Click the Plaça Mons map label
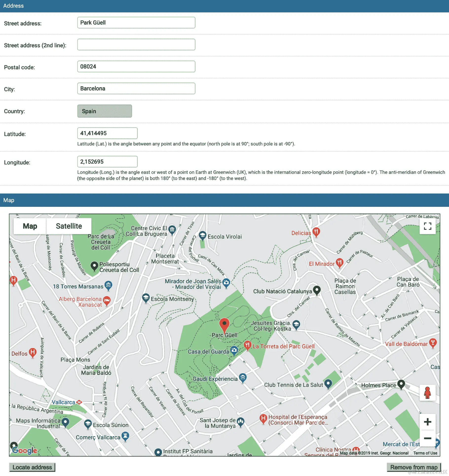 pyautogui.click(x=75, y=360)
